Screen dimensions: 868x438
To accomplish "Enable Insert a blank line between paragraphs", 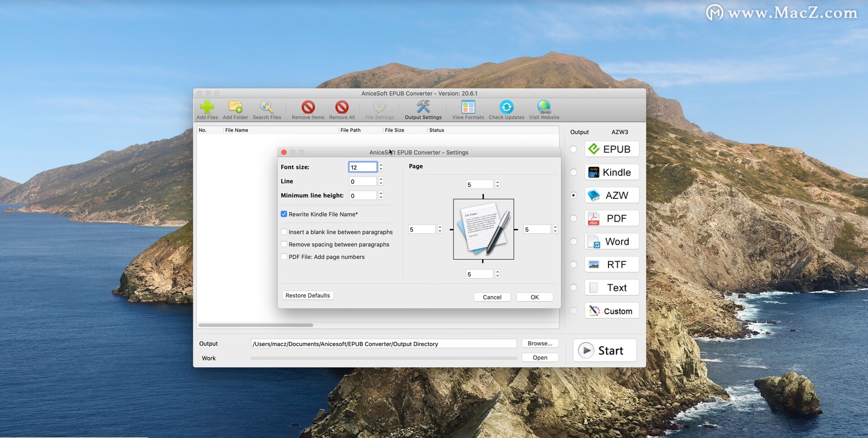I will (284, 232).
